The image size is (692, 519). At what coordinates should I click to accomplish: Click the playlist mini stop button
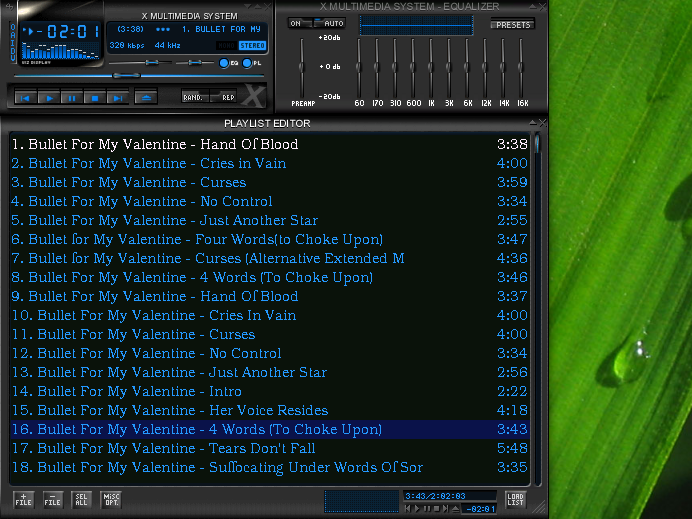pos(436,509)
